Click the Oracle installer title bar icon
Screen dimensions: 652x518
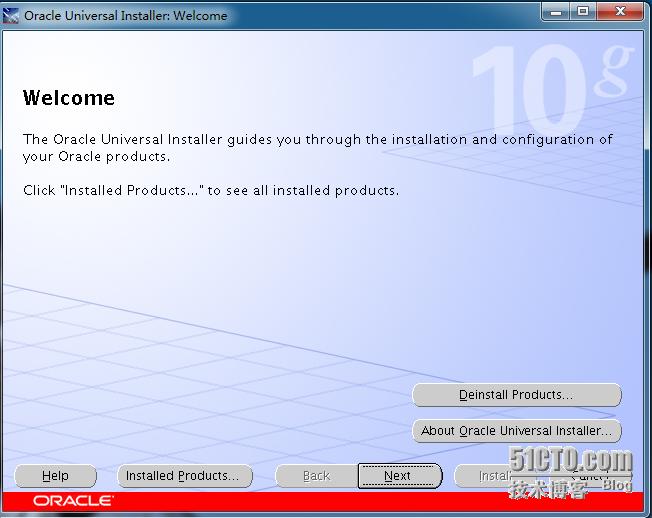[10, 16]
